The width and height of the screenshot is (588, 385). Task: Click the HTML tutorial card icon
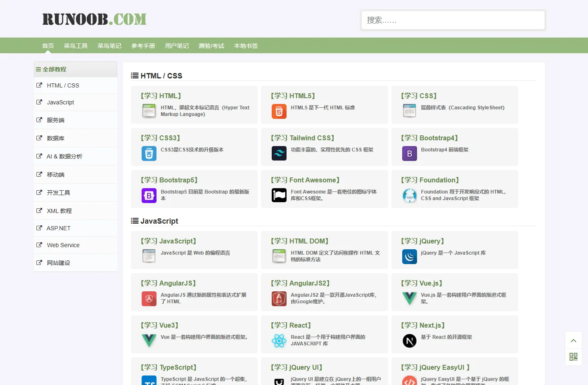[x=149, y=111]
